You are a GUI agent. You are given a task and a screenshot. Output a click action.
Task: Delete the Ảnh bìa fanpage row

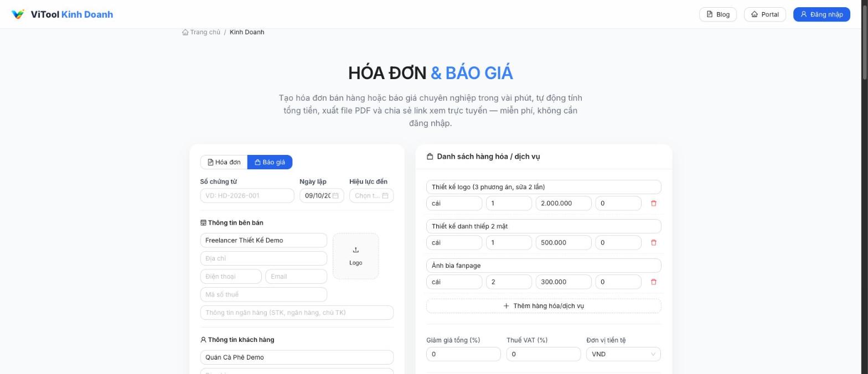pos(653,282)
